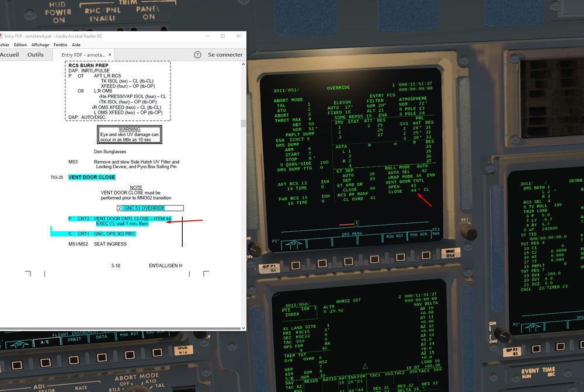Click the GNC, OPS 302 PRO highlighted line
This screenshot has width=584, height=392.
[x=114, y=234]
